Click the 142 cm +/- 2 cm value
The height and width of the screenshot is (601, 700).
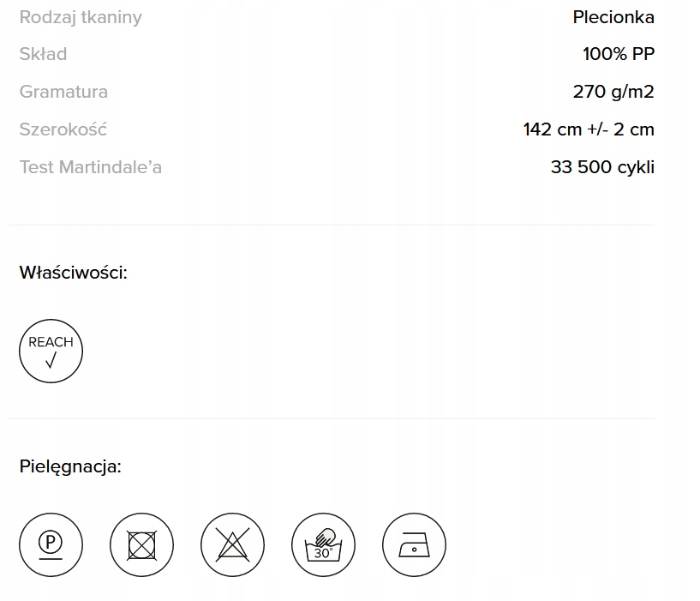click(x=589, y=129)
